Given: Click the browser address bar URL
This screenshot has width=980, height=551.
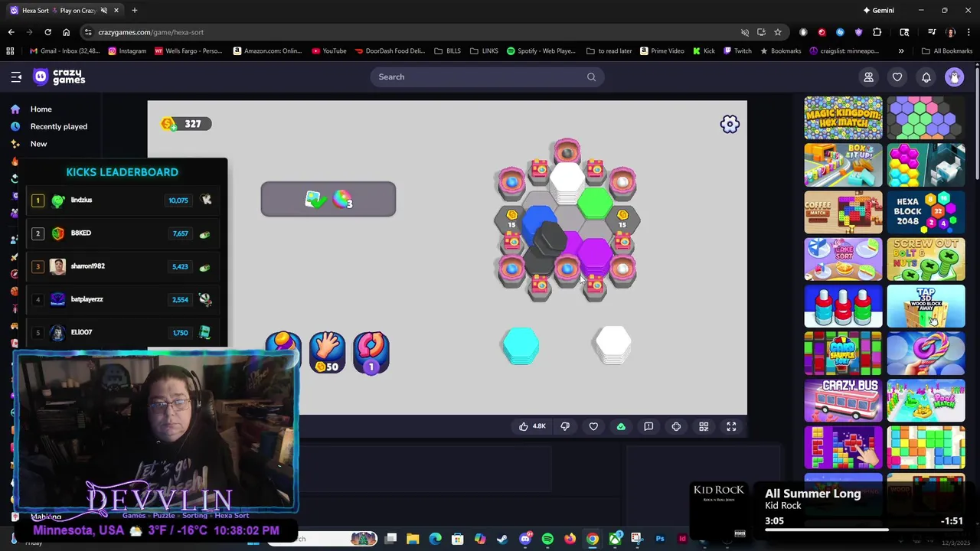Looking at the screenshot, I should pyautogui.click(x=151, y=32).
